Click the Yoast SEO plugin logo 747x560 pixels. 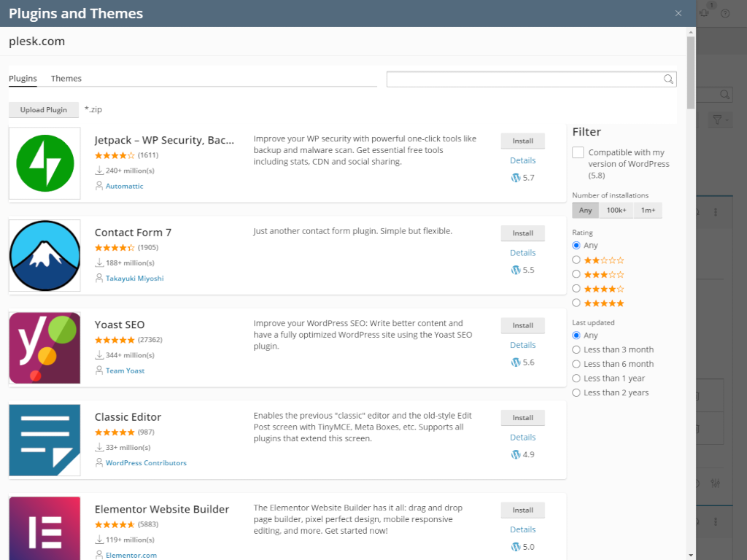pos(44,348)
